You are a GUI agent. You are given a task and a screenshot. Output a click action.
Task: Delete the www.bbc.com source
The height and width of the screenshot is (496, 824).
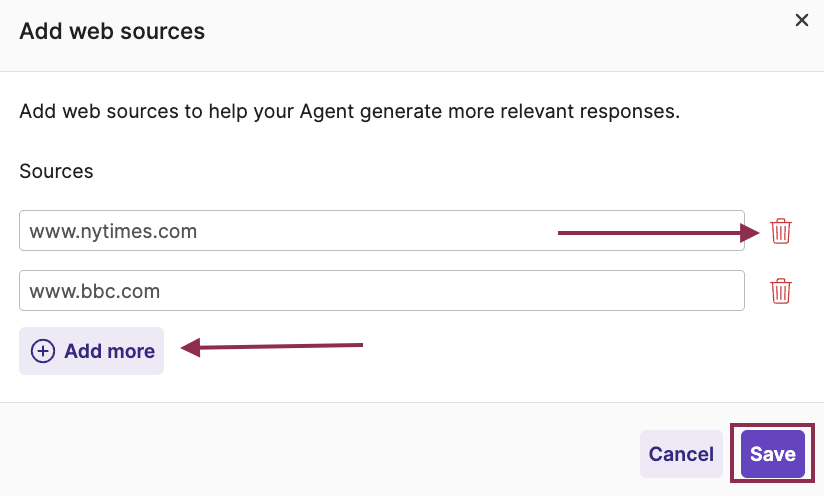pos(781,291)
